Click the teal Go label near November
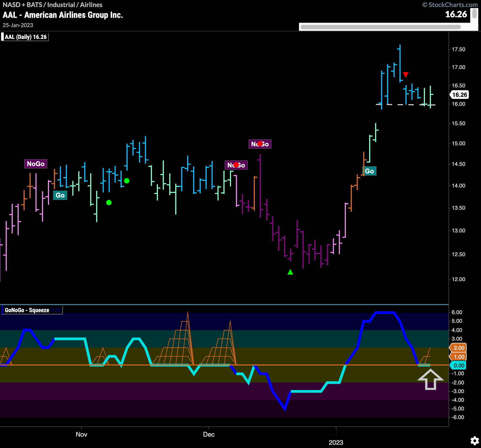 click(x=60, y=195)
